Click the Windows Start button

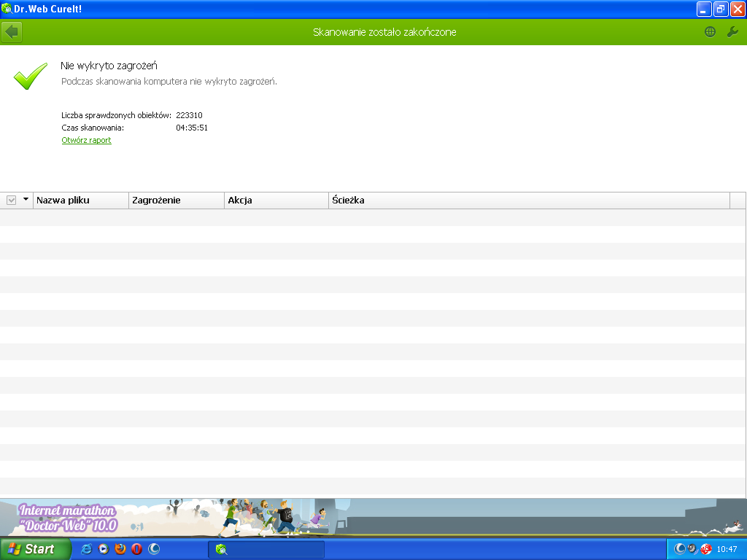click(x=35, y=549)
